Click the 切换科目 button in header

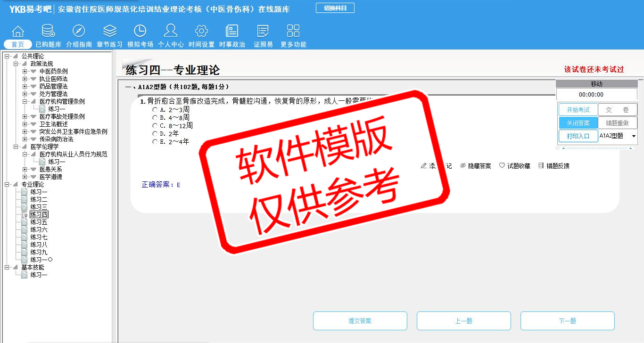point(335,8)
